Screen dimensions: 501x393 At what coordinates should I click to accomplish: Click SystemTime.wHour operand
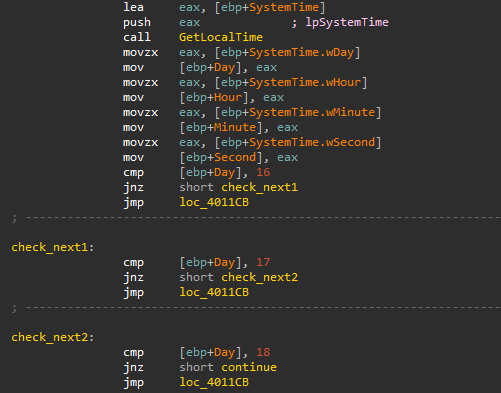tap(305, 82)
